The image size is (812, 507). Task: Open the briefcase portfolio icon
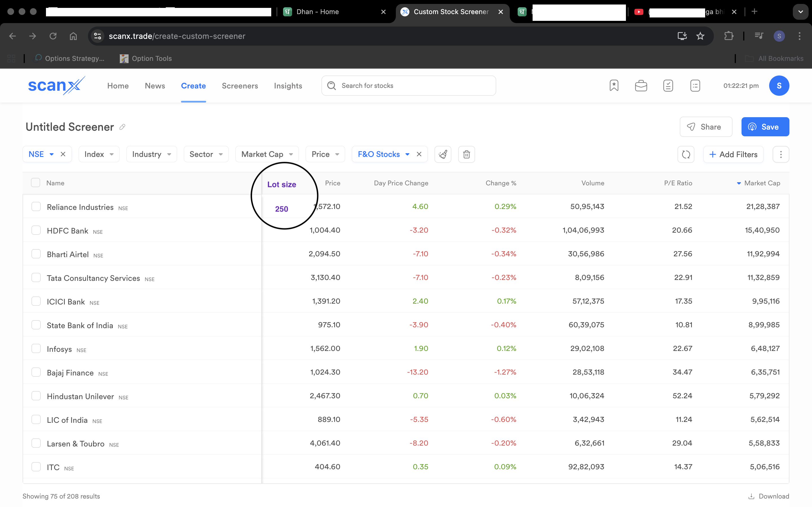click(x=641, y=86)
